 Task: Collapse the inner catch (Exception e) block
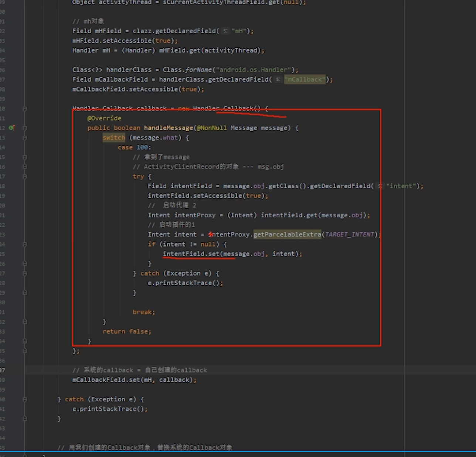coord(25,273)
